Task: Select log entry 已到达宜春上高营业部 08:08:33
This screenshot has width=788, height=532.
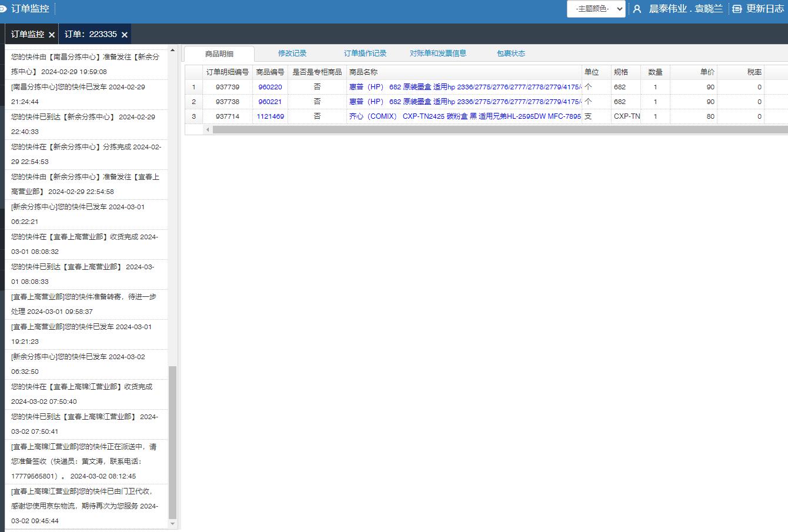Action: 86,274
